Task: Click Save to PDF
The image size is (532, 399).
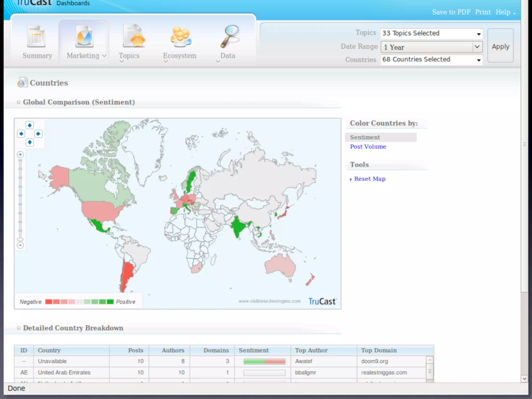Action: [451, 12]
